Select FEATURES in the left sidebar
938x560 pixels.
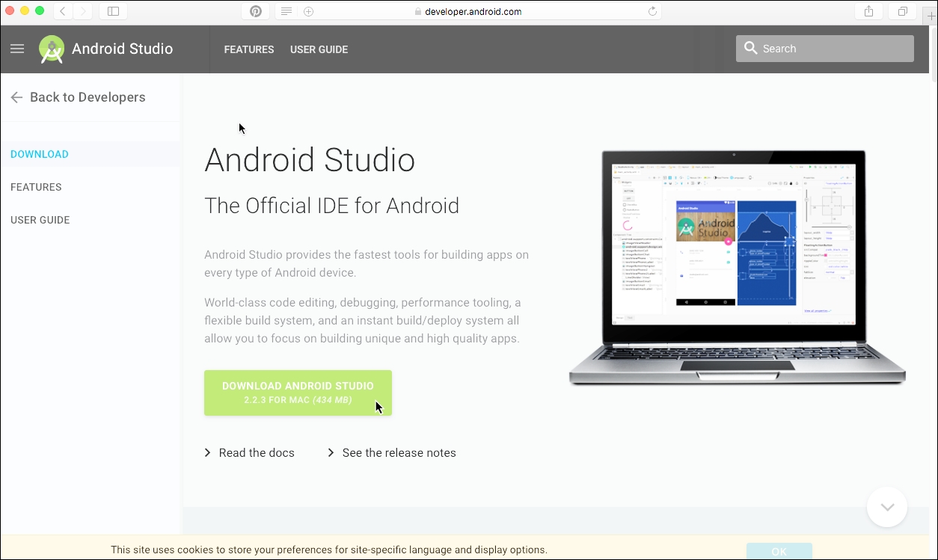36,187
